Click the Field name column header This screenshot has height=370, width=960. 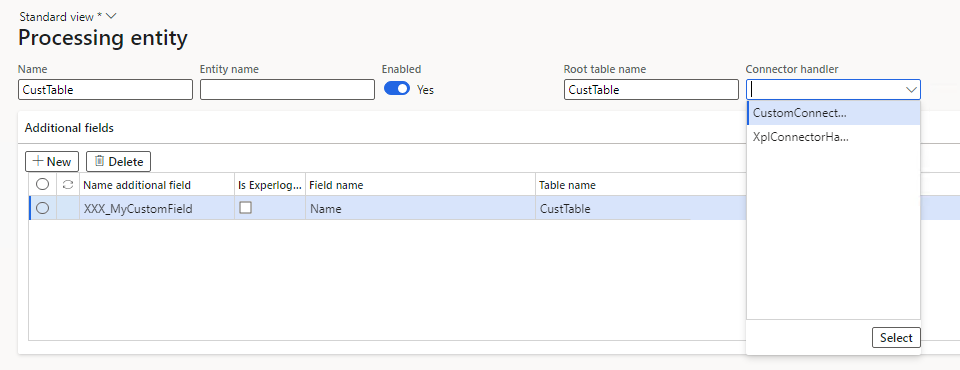(x=421, y=185)
